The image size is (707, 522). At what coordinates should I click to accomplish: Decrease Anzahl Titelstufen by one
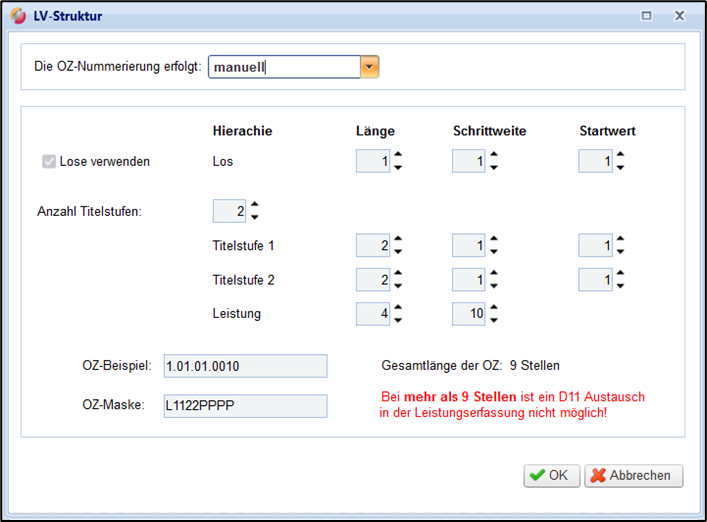(255, 217)
